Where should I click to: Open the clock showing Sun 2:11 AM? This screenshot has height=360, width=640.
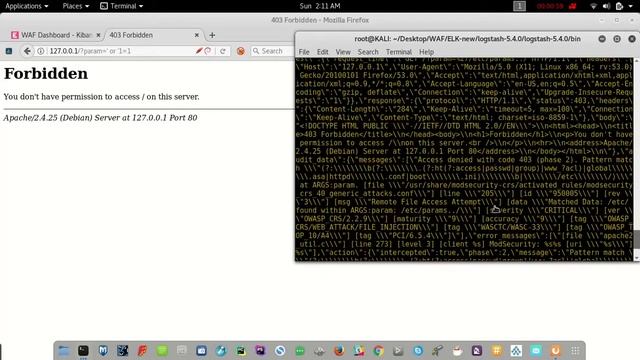coord(320,6)
